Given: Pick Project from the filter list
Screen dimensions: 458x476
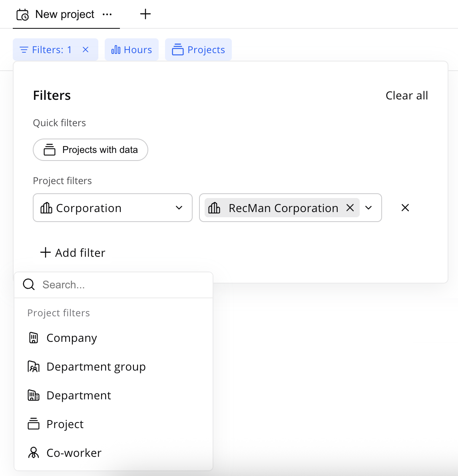Looking at the screenshot, I should pyautogui.click(x=65, y=424).
